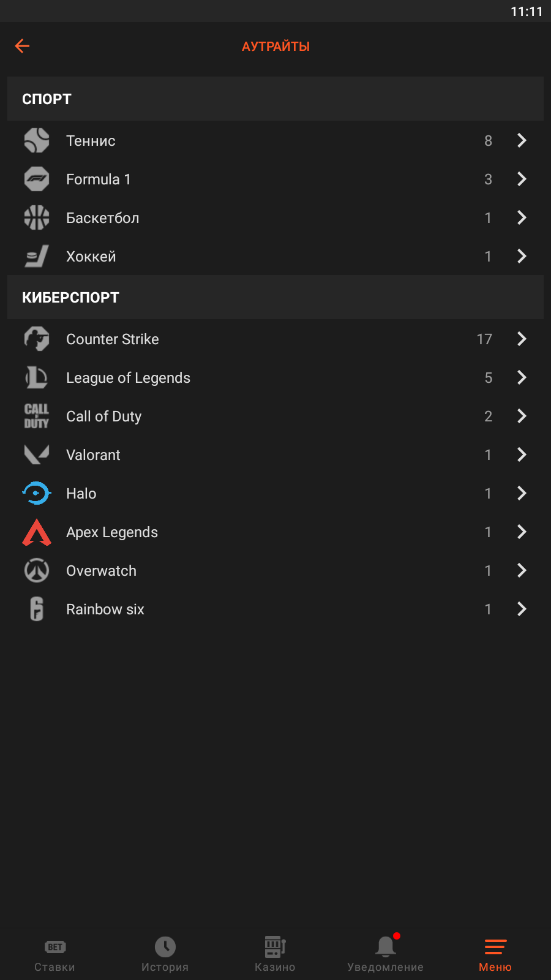The height and width of the screenshot is (980, 551).
Task: Open the Теннис outrights list
Action: (91, 141)
